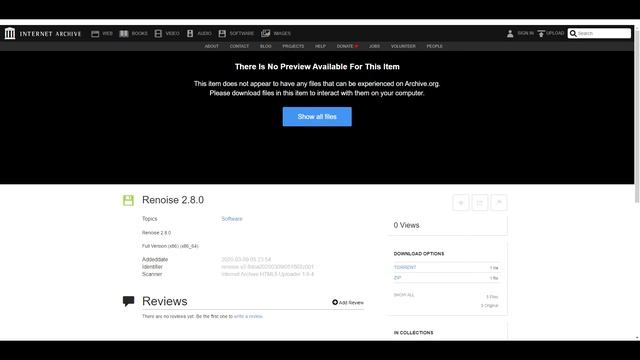This screenshot has width=640, height=360.
Task: Click the Upload arrow icon
Action: coord(541,33)
